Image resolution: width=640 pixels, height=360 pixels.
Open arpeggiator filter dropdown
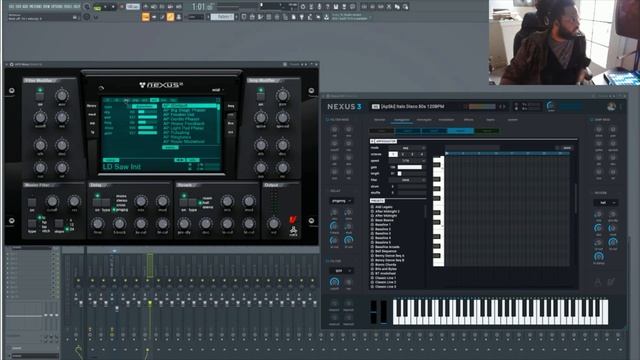pos(407,180)
